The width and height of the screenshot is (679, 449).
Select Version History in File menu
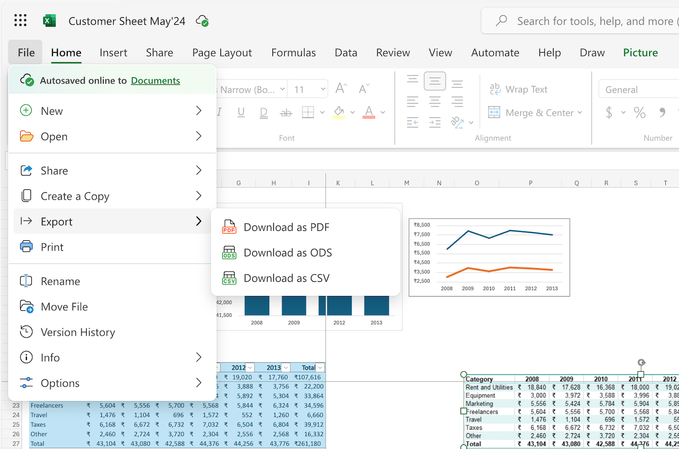point(77,332)
